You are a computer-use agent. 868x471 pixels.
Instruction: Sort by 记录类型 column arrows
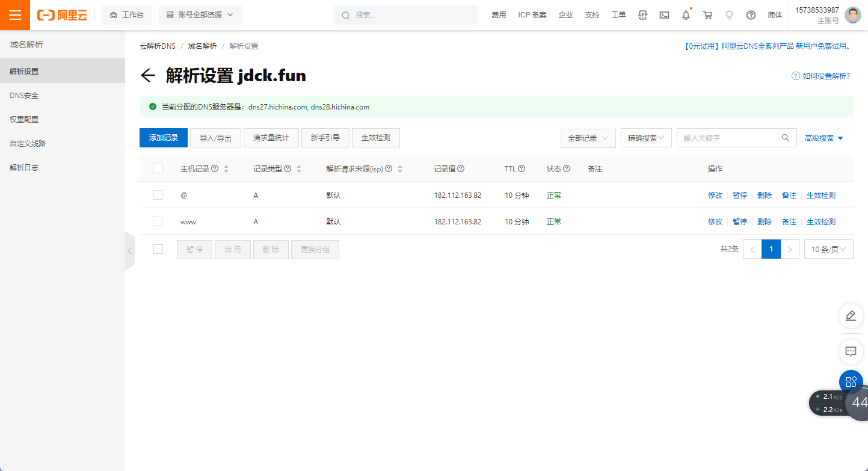[299, 169]
